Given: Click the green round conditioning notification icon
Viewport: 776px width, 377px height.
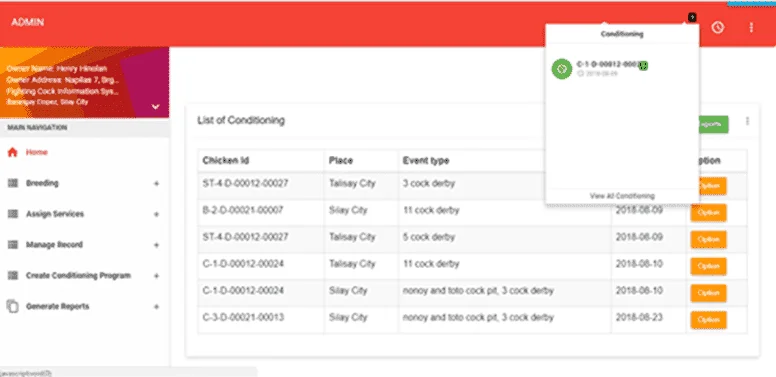Looking at the screenshot, I should pos(562,69).
